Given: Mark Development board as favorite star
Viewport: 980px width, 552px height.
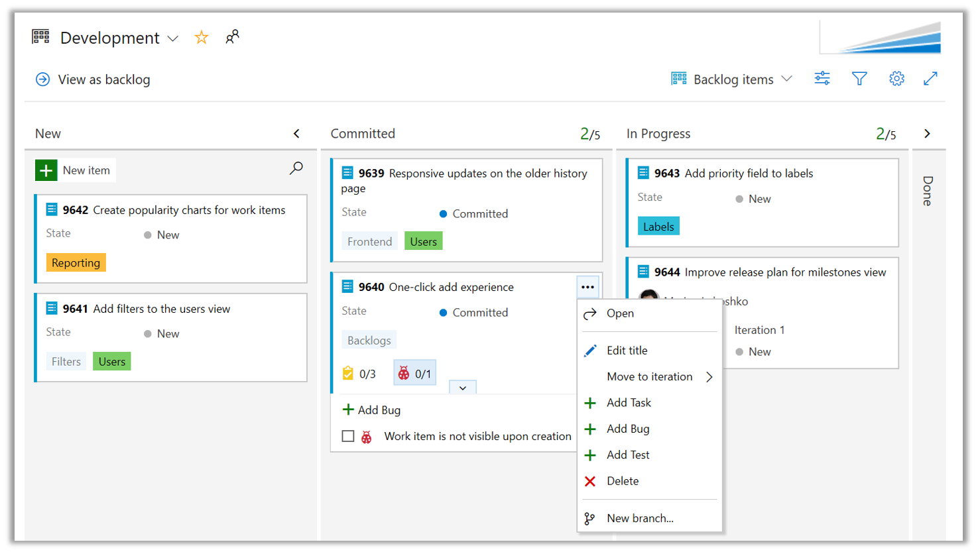Looking at the screenshot, I should 202,38.
